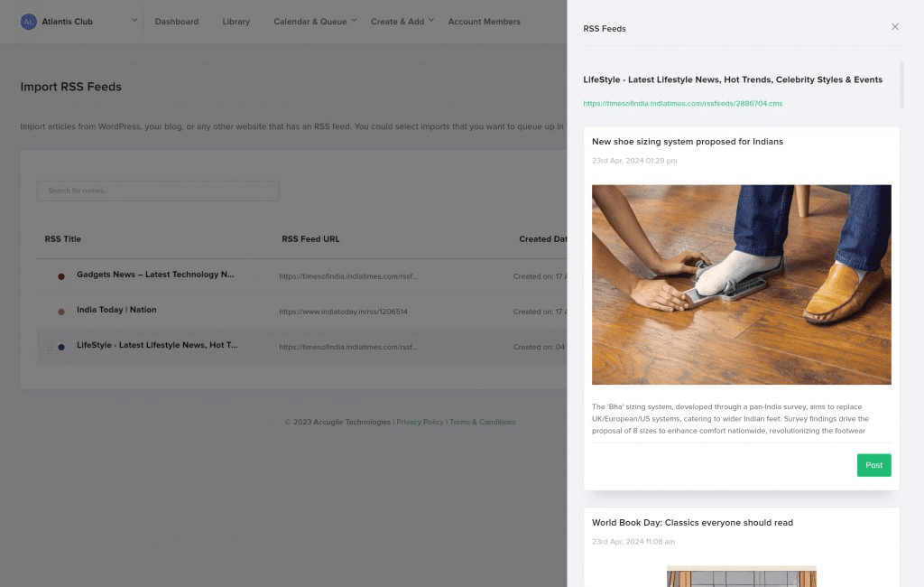This screenshot has height=587, width=924.
Task: Click the Gadgets News feed URL
Action: (348, 276)
